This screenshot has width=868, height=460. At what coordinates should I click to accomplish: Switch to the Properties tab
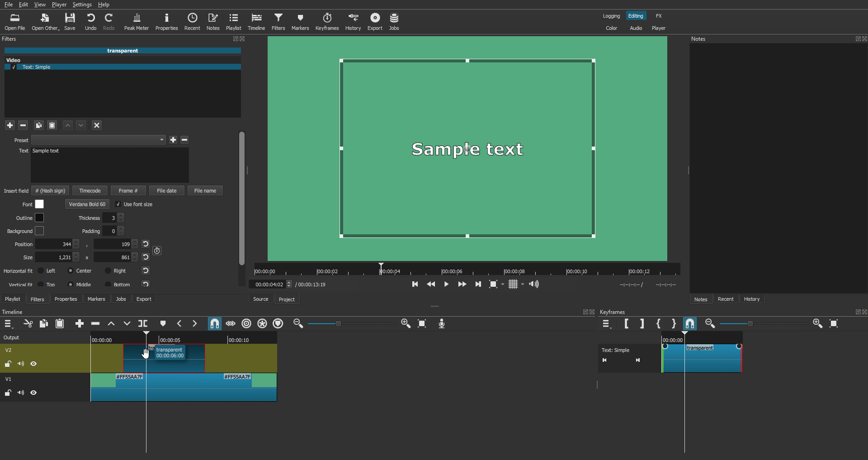[x=66, y=299]
